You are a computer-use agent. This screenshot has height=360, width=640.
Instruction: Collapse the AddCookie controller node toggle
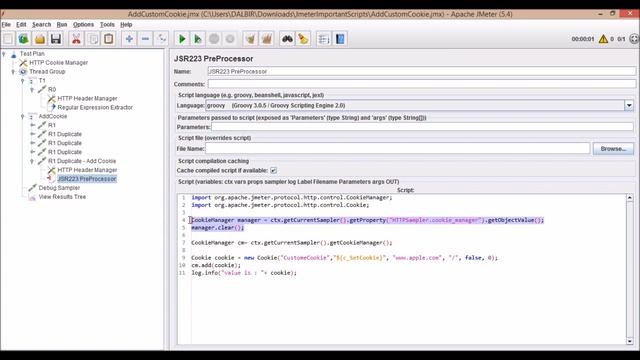[x=23, y=116]
